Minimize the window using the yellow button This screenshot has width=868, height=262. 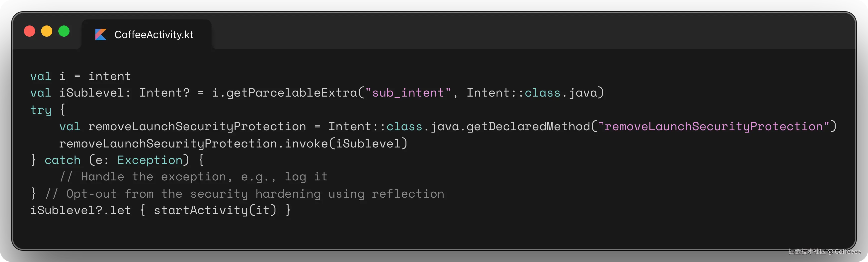coord(47,31)
